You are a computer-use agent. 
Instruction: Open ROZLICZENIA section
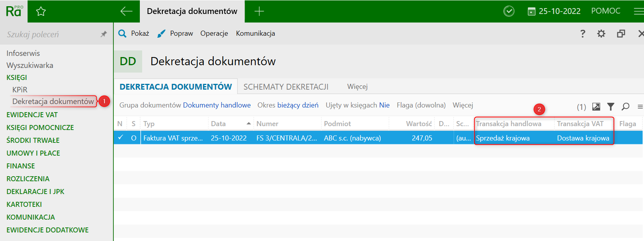(x=28, y=179)
